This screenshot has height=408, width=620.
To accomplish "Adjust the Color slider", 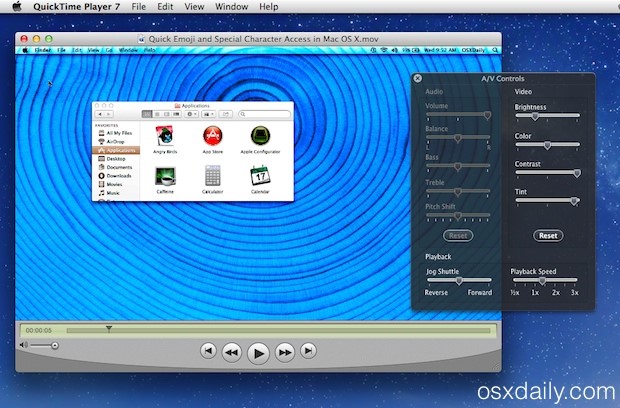I will (x=548, y=145).
